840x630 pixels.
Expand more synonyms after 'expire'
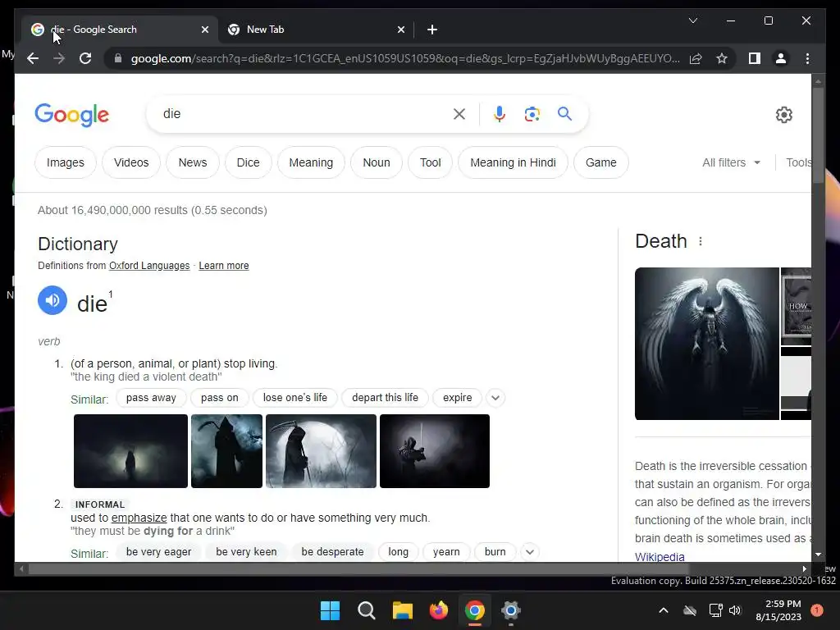pos(495,398)
